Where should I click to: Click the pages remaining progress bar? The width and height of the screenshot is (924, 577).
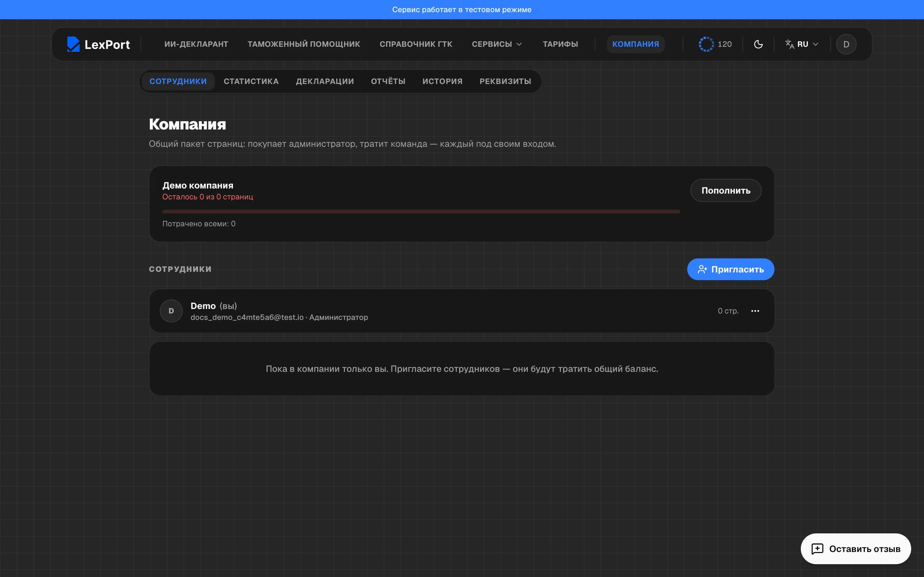[x=421, y=212]
